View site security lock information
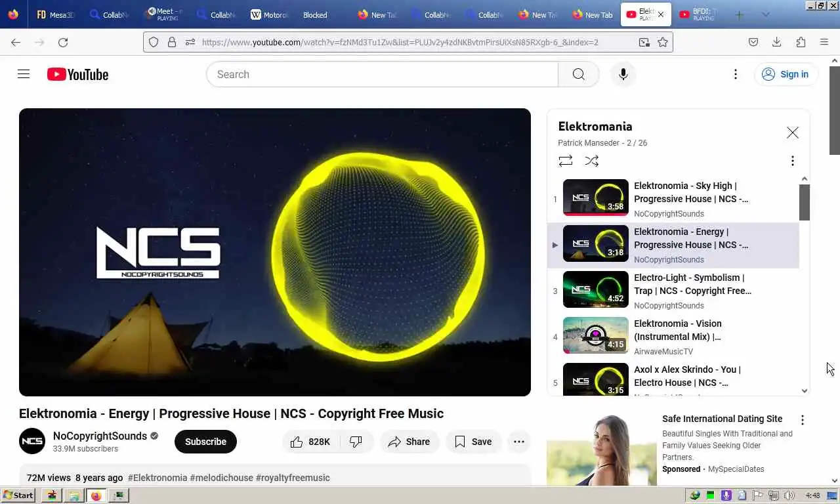Screen dimensions: 840x504 pos(172,42)
